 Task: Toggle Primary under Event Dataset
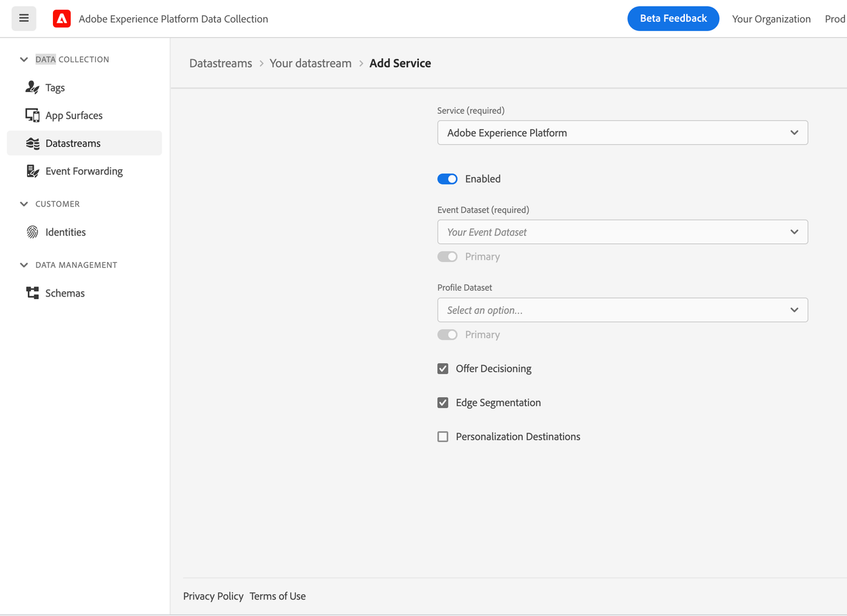(447, 257)
